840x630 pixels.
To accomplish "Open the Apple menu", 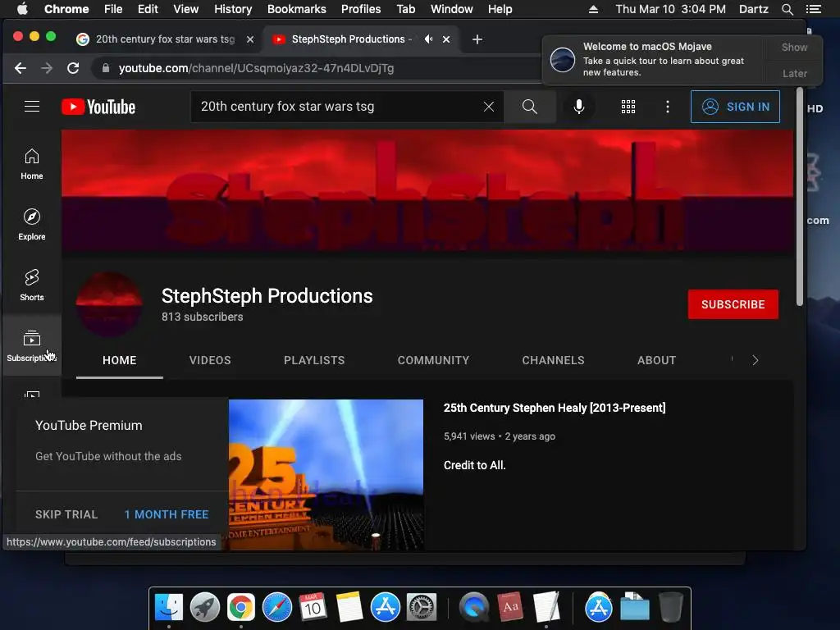I will tap(22, 9).
